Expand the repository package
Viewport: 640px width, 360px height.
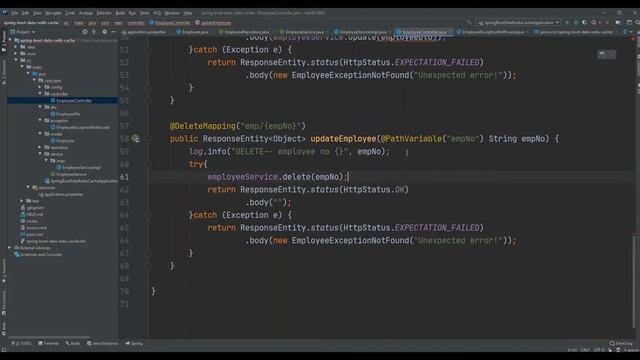pyautogui.click(x=40, y=147)
